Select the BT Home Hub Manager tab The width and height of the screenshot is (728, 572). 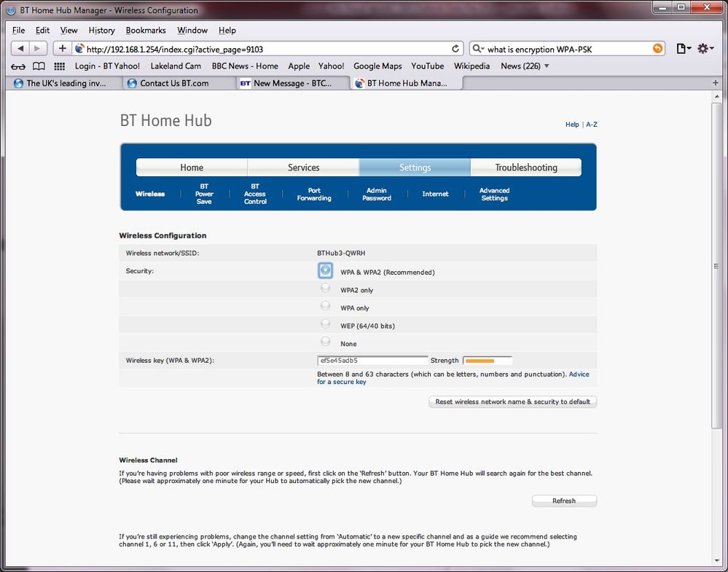click(406, 83)
